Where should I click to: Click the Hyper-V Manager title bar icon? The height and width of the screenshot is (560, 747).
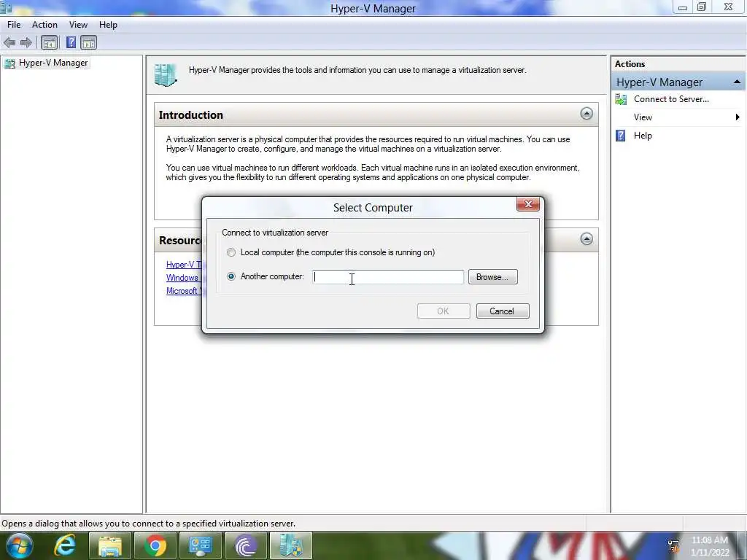(6, 7)
